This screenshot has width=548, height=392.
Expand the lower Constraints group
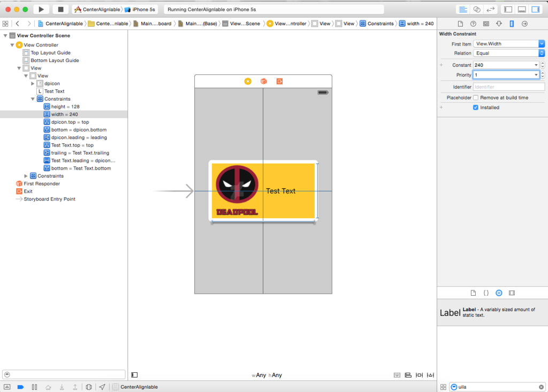[26, 176]
